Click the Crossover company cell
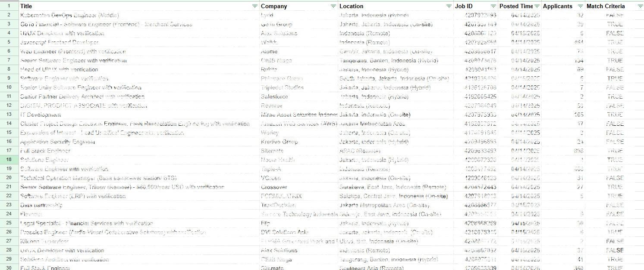The height and width of the screenshot is (270, 644). [298, 187]
